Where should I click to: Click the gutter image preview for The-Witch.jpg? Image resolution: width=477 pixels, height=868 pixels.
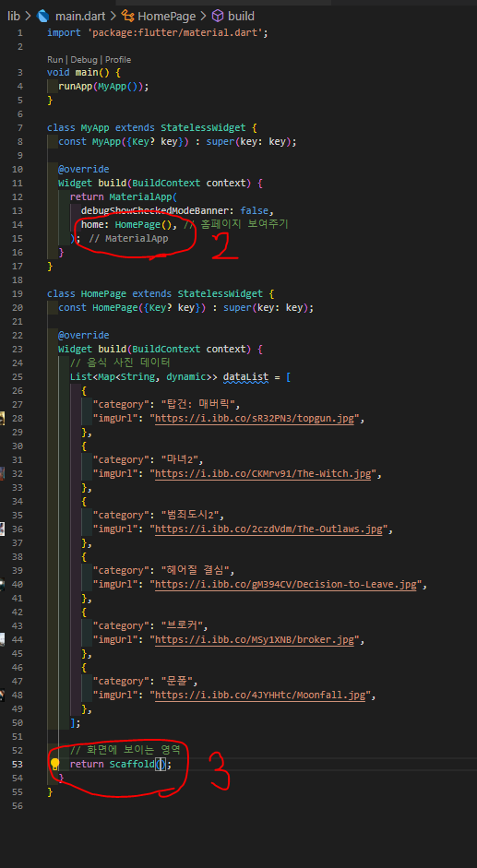(x=2, y=473)
